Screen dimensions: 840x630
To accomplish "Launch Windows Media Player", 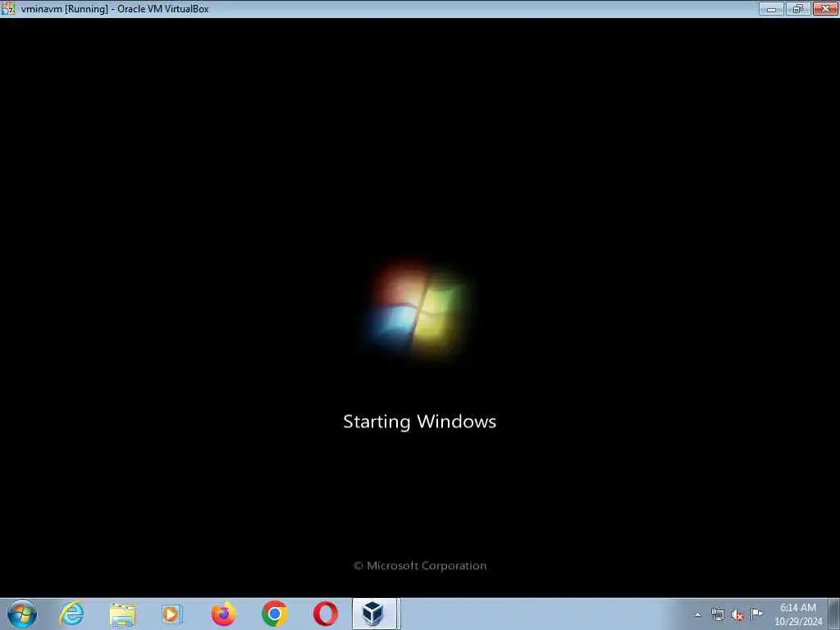I will tap(172, 614).
